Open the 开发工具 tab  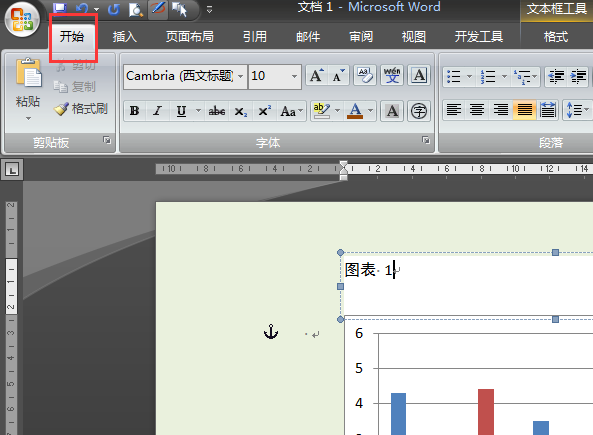pyautogui.click(x=479, y=37)
